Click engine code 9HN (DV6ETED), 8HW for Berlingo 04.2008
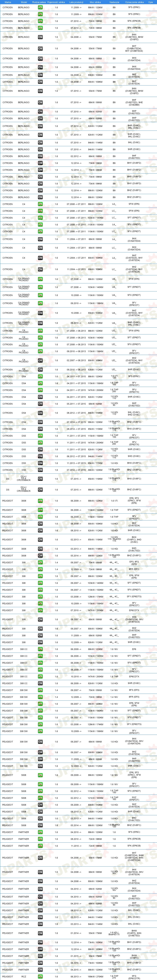The image size is (157, 980). point(134,37)
